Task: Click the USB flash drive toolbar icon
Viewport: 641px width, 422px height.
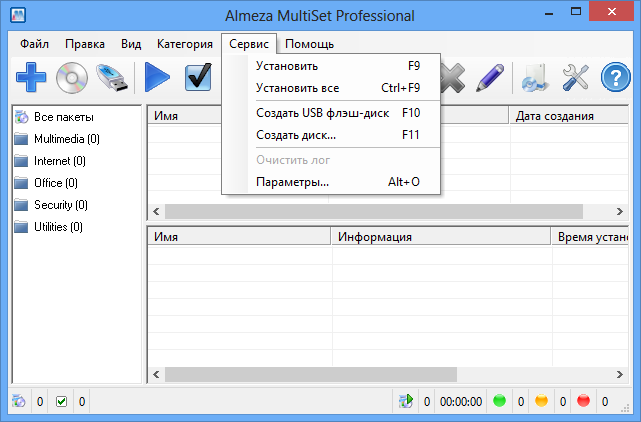Action: click(x=112, y=77)
